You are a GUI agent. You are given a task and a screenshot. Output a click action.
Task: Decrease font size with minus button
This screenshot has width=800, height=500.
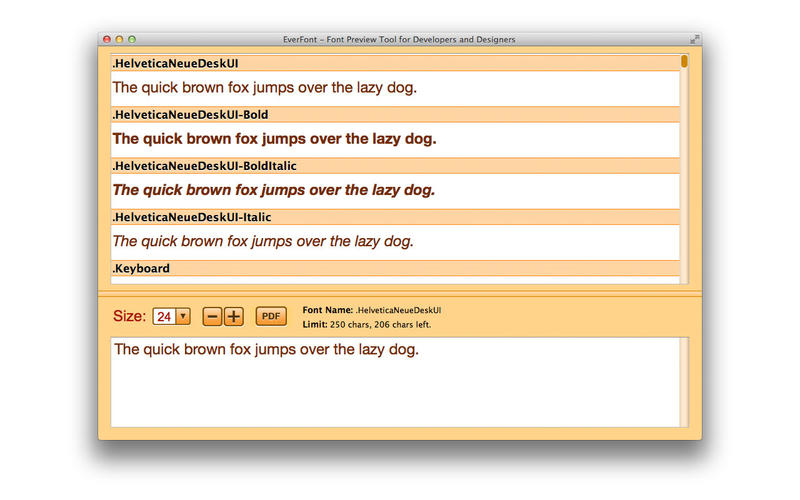tap(212, 317)
